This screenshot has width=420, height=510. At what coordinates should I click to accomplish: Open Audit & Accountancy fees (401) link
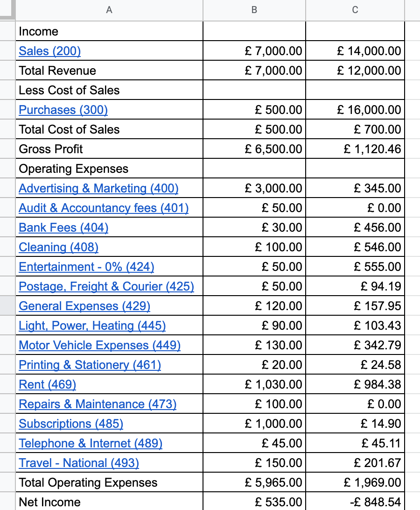click(104, 208)
